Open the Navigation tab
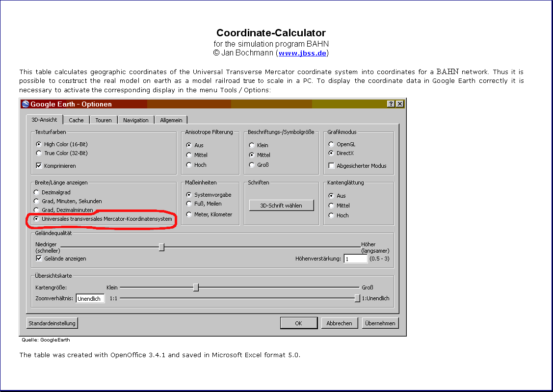This screenshot has height=392, width=553. pyautogui.click(x=136, y=120)
